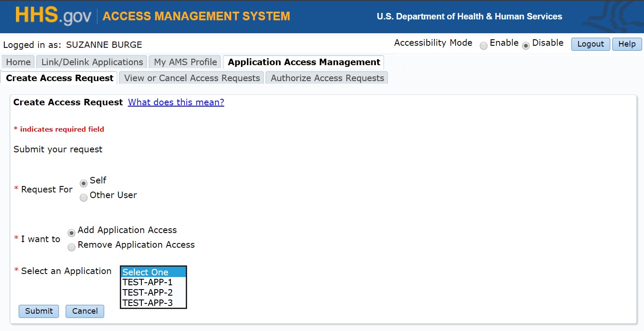Image resolution: width=644 pixels, height=331 pixels.
Task: Select the Self radio button
Action: (84, 183)
